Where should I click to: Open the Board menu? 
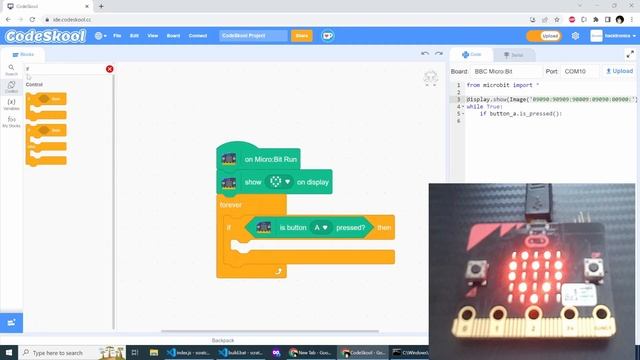(x=173, y=36)
